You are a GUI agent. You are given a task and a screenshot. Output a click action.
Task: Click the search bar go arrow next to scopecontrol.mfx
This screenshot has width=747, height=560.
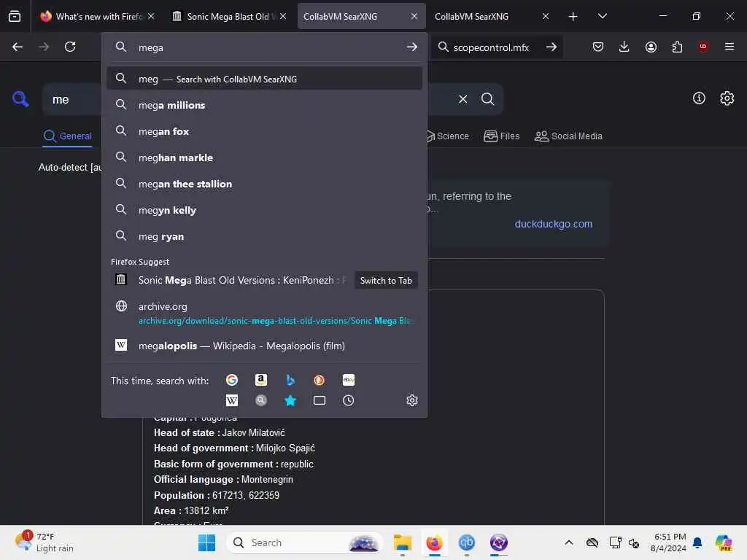point(551,47)
